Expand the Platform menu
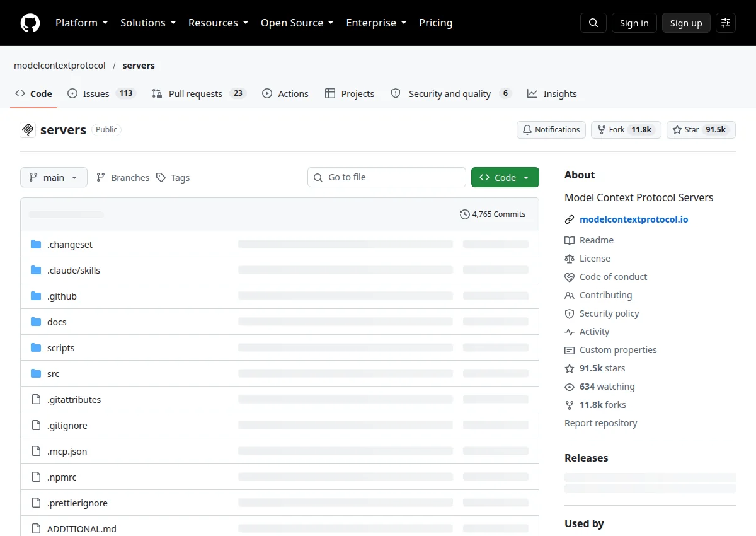The width and height of the screenshot is (756, 536). (81, 23)
